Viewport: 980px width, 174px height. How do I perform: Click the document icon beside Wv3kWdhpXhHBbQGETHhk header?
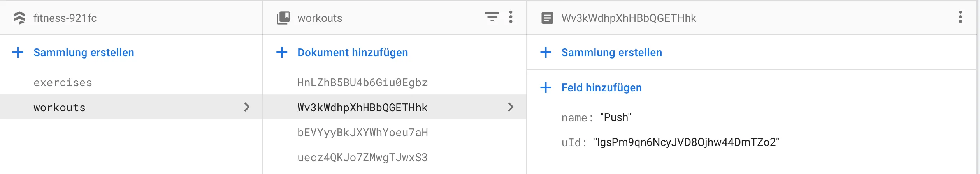[547, 18]
